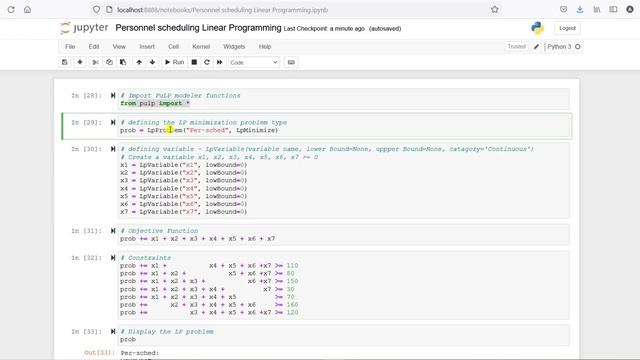Open the browser account avatar icon
640x360 pixels.
[x=630, y=9]
